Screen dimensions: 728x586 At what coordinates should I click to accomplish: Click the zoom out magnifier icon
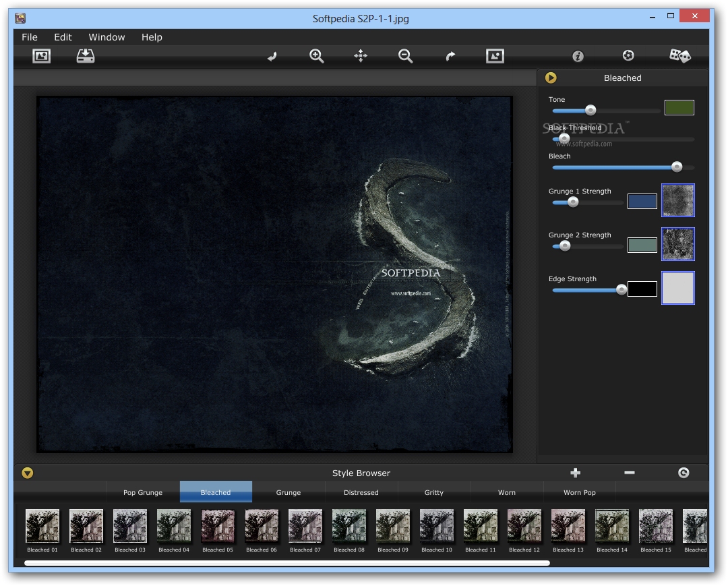click(405, 56)
